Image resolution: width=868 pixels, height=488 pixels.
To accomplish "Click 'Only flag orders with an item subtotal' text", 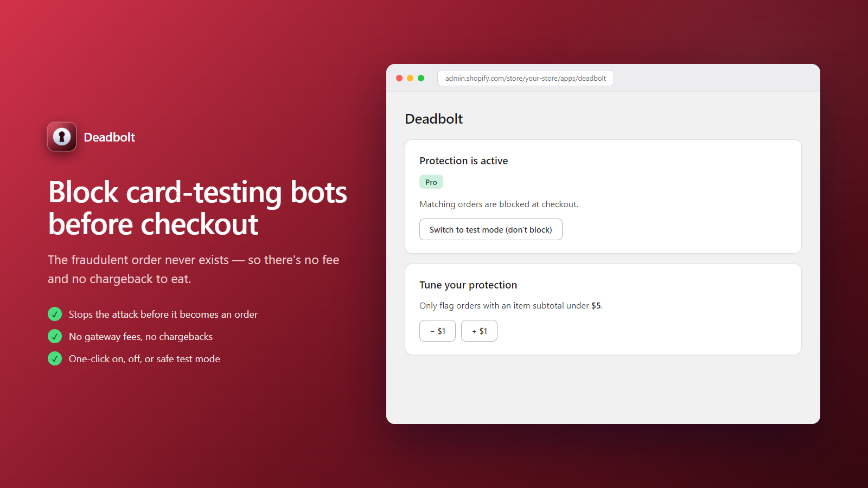I will click(x=511, y=305).
